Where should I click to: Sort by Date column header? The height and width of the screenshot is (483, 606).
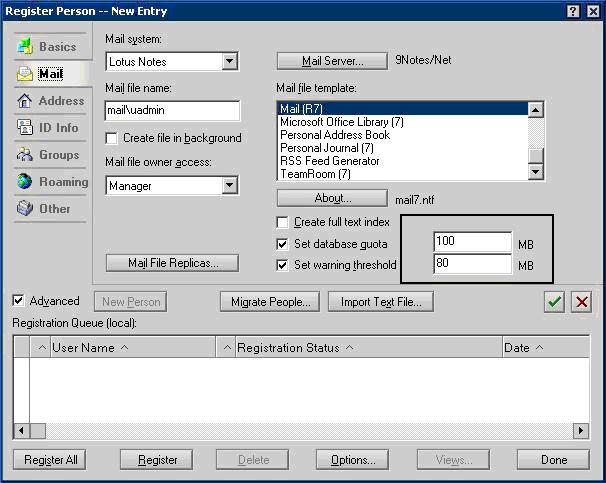546,348
